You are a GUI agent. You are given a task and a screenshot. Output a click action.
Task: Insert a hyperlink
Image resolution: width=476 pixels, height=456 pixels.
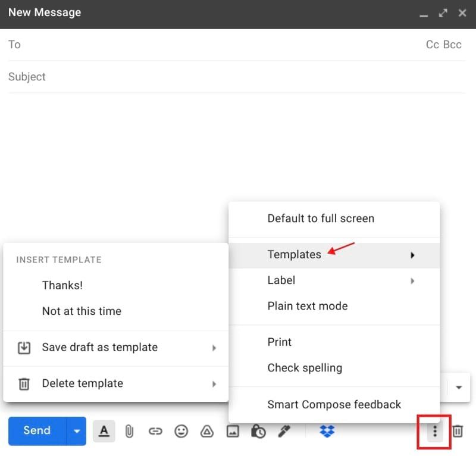pos(155,431)
